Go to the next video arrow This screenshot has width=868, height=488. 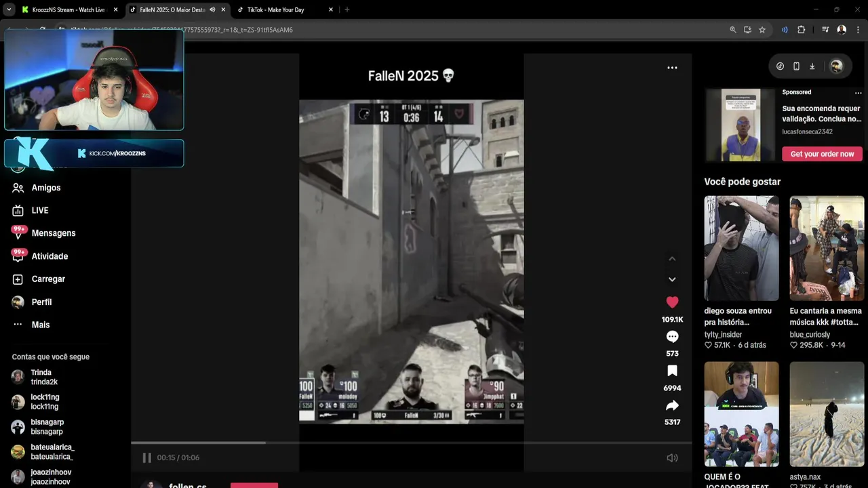(672, 279)
